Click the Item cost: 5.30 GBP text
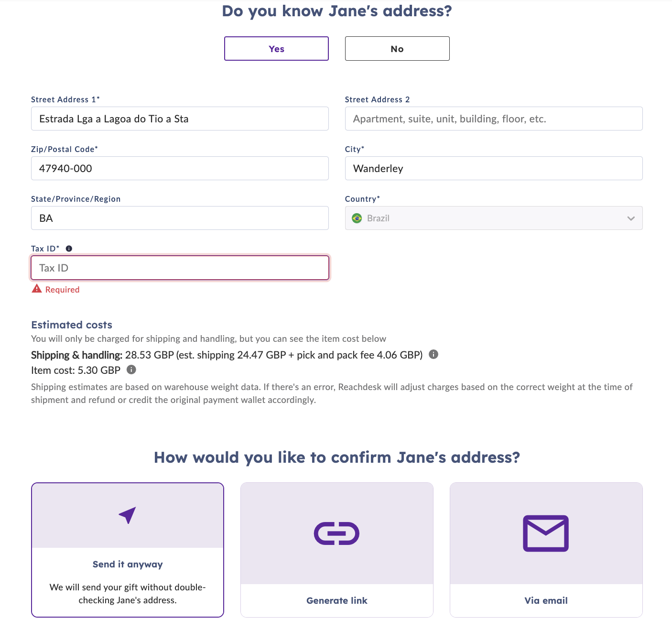This screenshot has height=631, width=672. point(76,370)
